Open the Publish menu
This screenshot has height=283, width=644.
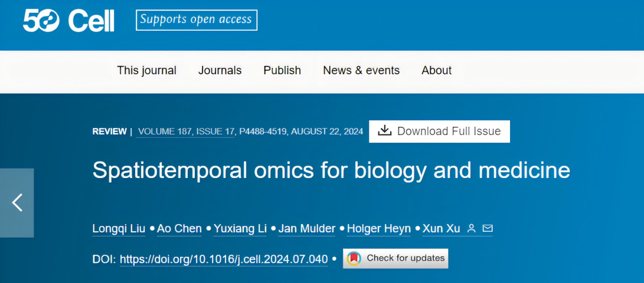point(282,71)
